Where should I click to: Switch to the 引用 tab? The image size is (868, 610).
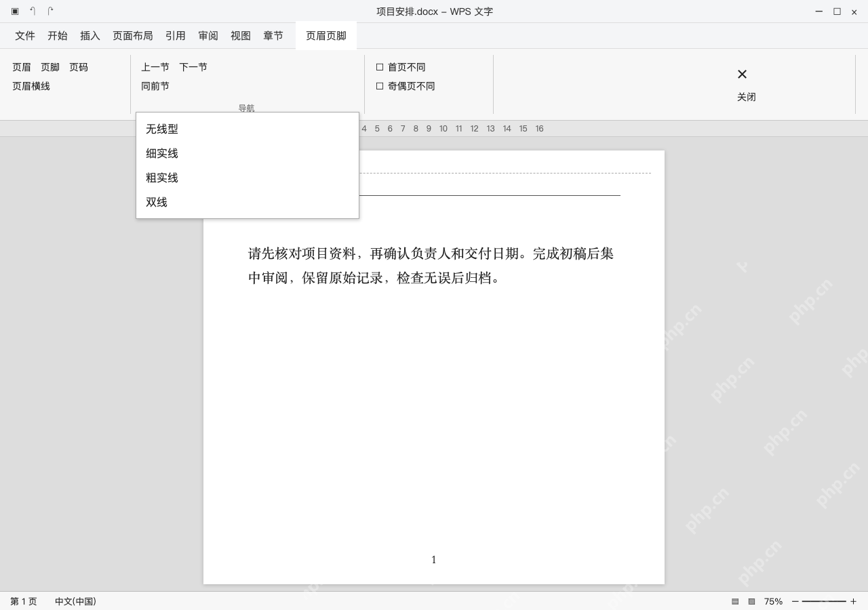pos(176,36)
